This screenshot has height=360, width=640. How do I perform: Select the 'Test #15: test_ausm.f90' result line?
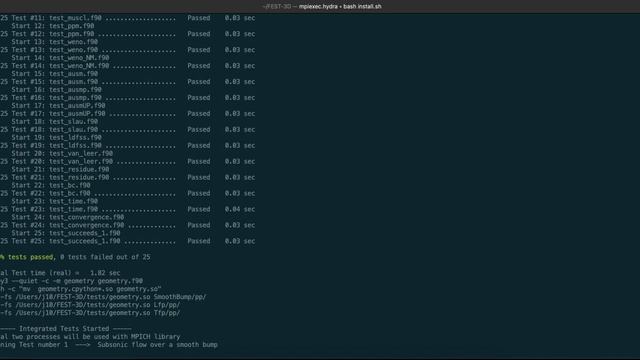tap(128, 82)
